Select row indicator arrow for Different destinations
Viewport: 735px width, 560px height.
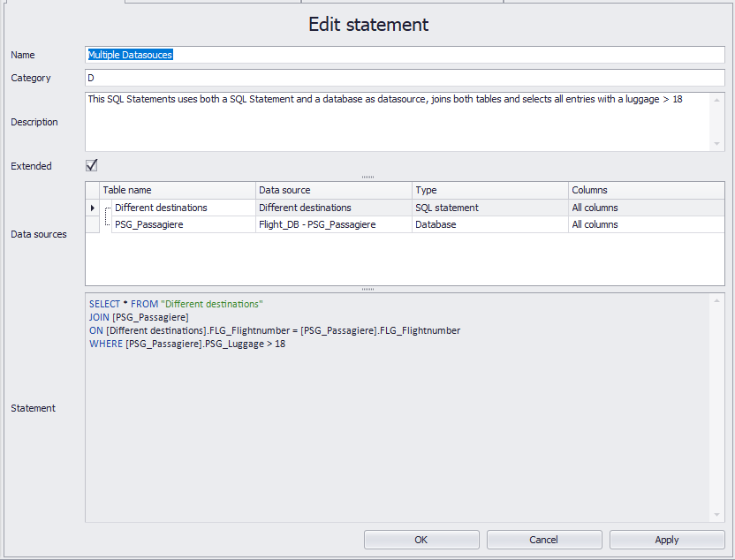tap(93, 208)
